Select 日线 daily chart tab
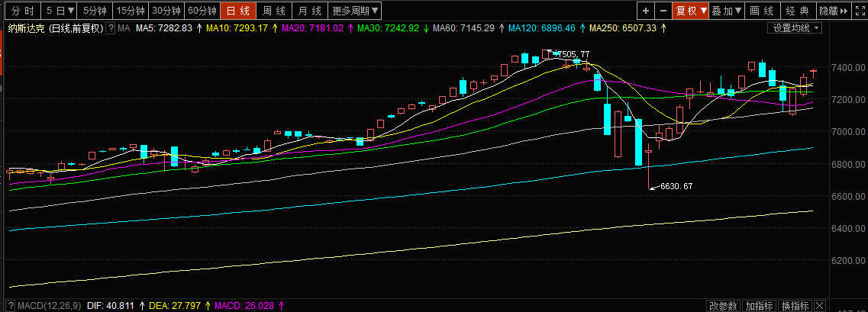Image resolution: width=868 pixels, height=312 pixels. (x=238, y=11)
